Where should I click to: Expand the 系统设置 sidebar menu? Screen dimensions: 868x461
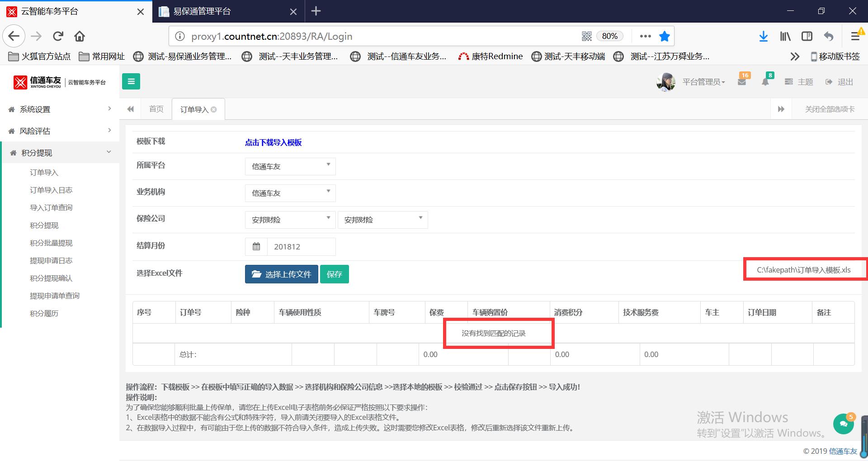(60, 109)
